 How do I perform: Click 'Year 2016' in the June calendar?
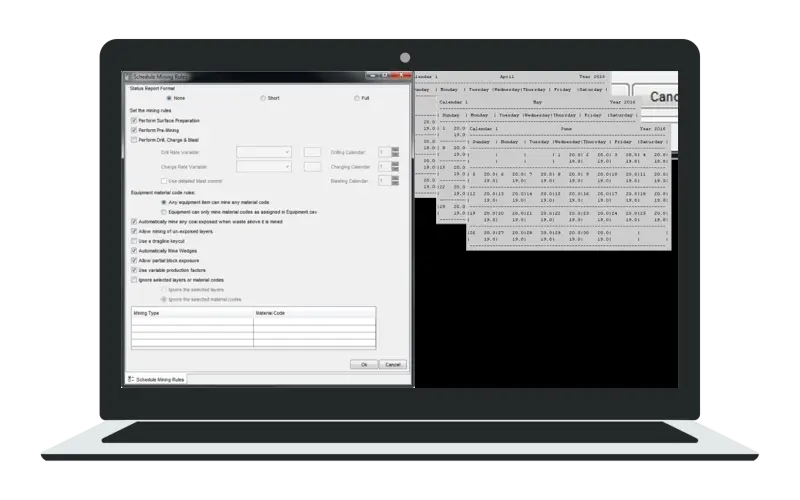pos(653,129)
